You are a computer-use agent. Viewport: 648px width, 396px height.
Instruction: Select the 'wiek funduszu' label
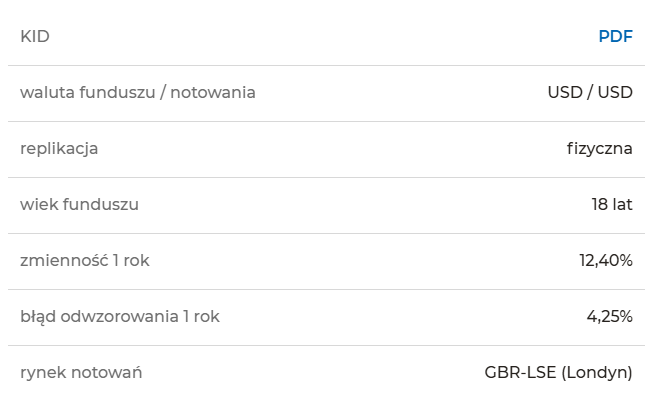click(79, 204)
